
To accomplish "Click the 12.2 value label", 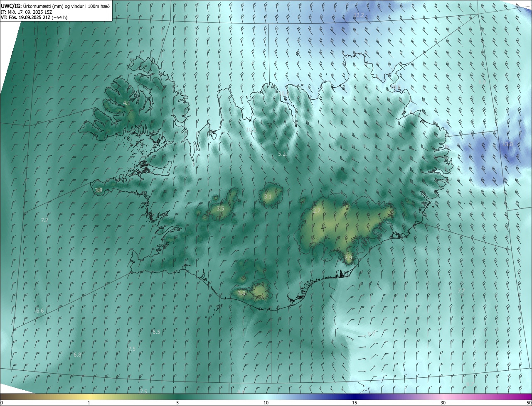I will click(x=359, y=15).
